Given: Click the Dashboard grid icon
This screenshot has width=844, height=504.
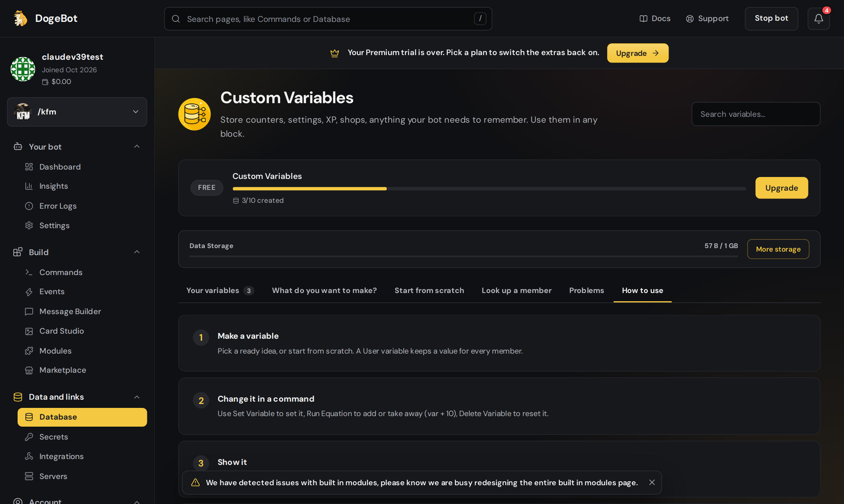Looking at the screenshot, I should (x=29, y=167).
